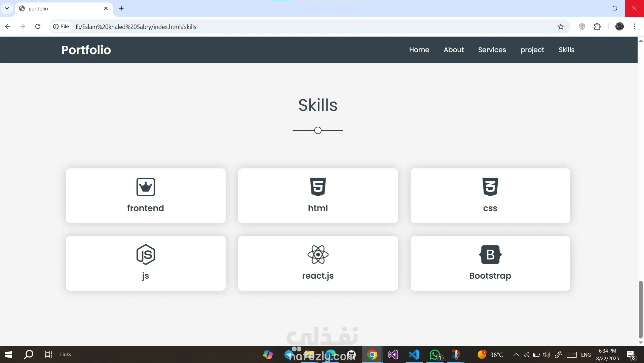Click the Node JS hexagon icon
The width and height of the screenshot is (644, 363).
pos(146,254)
